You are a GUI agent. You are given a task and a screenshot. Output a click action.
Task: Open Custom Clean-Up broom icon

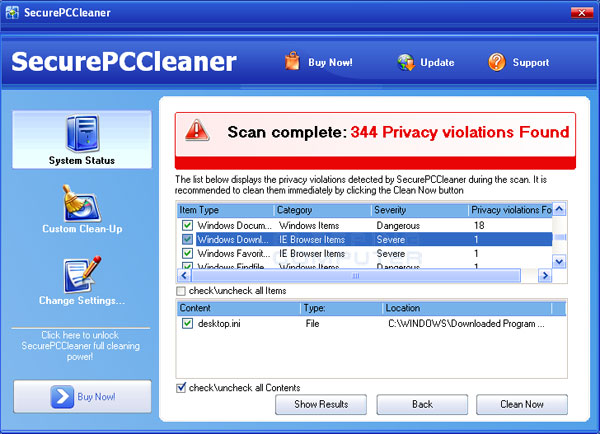click(x=82, y=203)
